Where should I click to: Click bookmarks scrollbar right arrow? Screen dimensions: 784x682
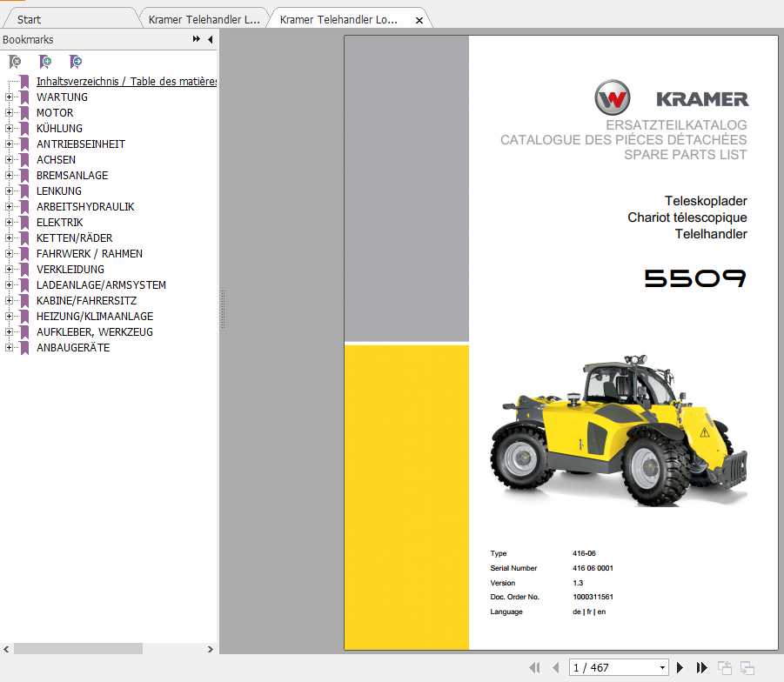[x=211, y=649]
